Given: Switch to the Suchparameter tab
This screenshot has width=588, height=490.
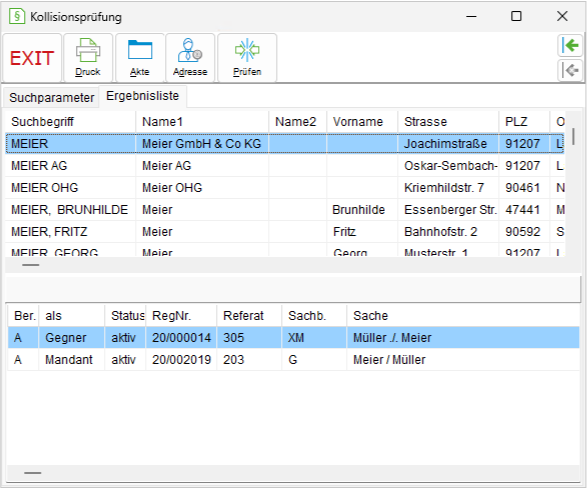Looking at the screenshot, I should coord(51,98).
